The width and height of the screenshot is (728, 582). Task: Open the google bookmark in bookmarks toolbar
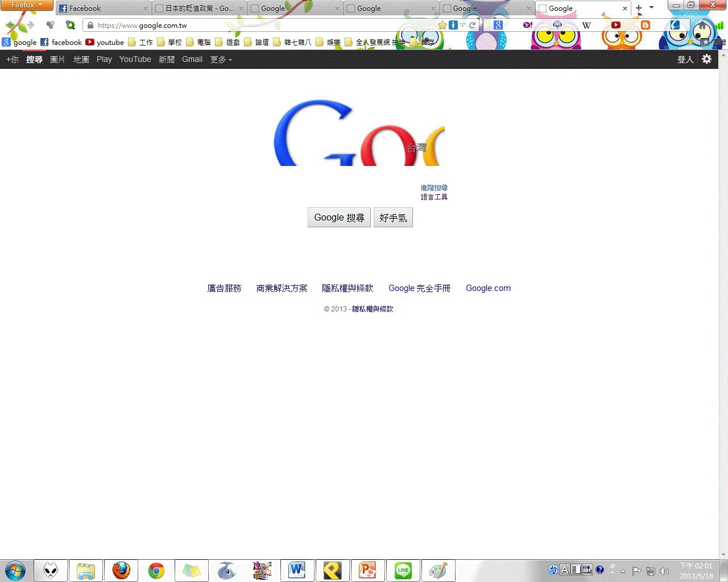click(x=19, y=42)
